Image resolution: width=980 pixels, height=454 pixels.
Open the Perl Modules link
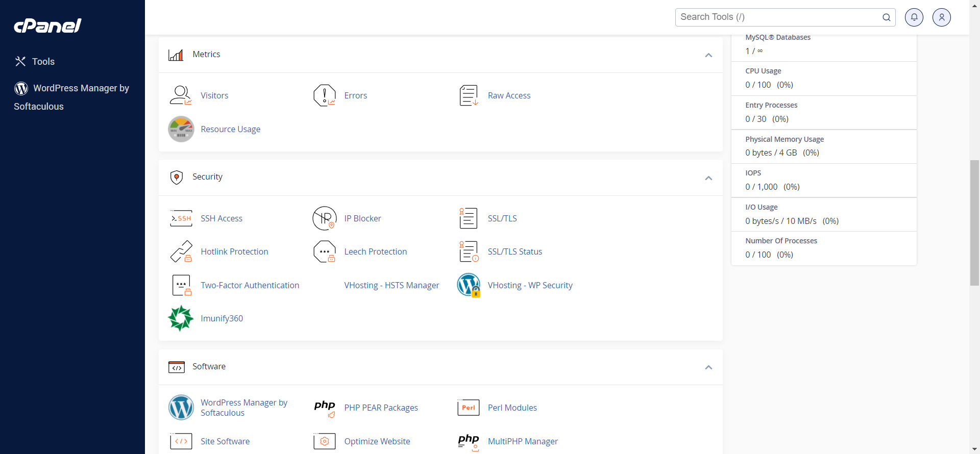[512, 408]
